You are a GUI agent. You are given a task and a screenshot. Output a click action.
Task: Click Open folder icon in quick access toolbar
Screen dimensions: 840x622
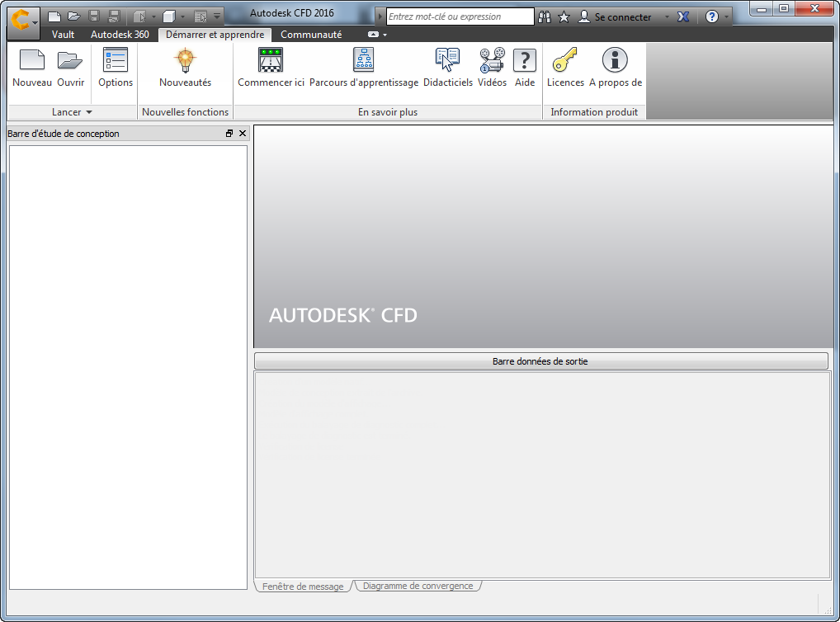[74, 16]
